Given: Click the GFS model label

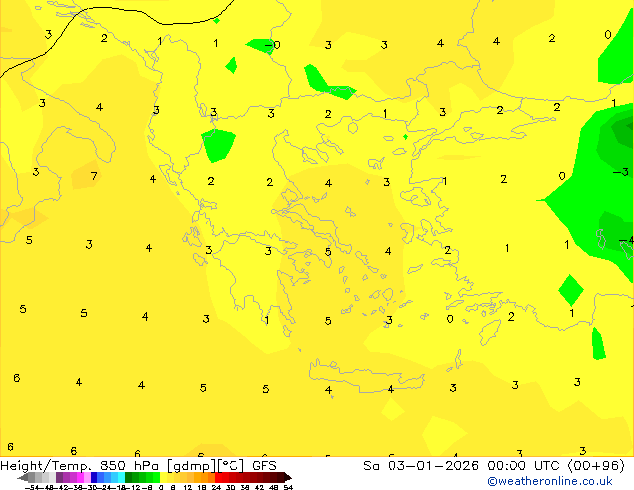Looking at the screenshot, I should click(264, 465).
